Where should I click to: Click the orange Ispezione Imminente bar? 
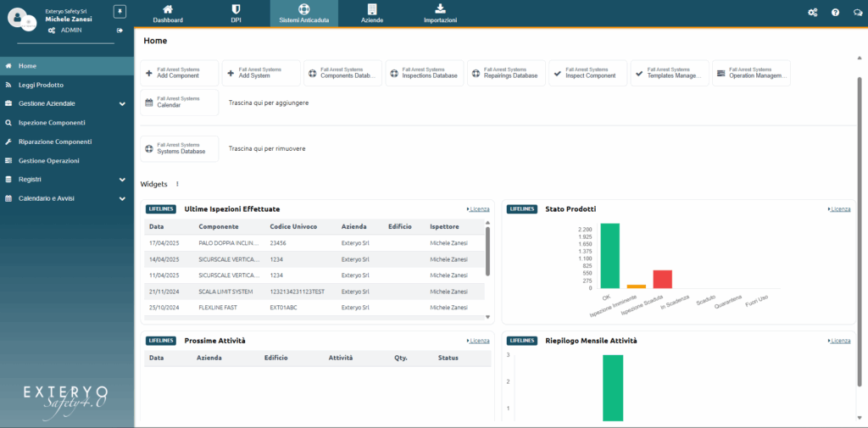[x=636, y=286]
